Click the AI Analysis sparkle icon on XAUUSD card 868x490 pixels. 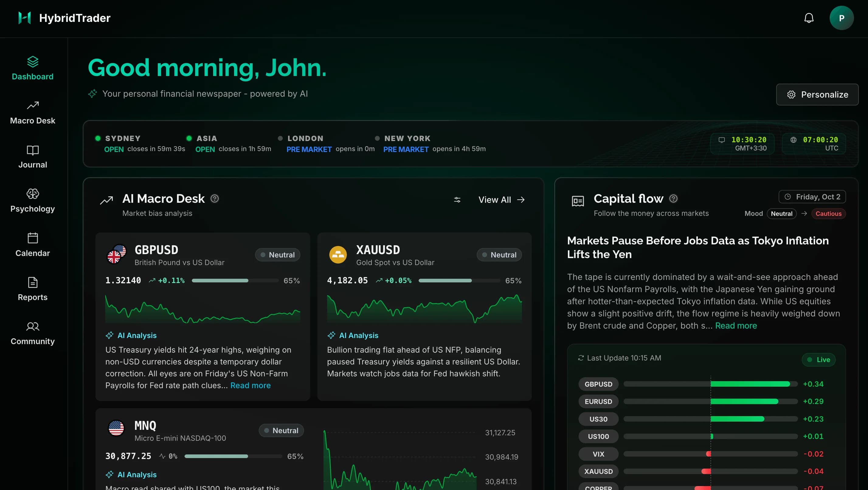point(331,335)
